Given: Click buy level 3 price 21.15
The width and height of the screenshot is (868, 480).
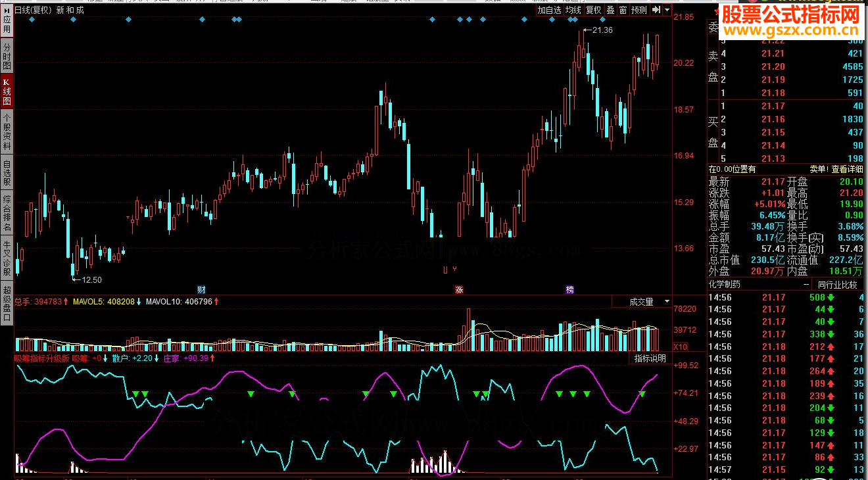Looking at the screenshot, I should (x=773, y=132).
